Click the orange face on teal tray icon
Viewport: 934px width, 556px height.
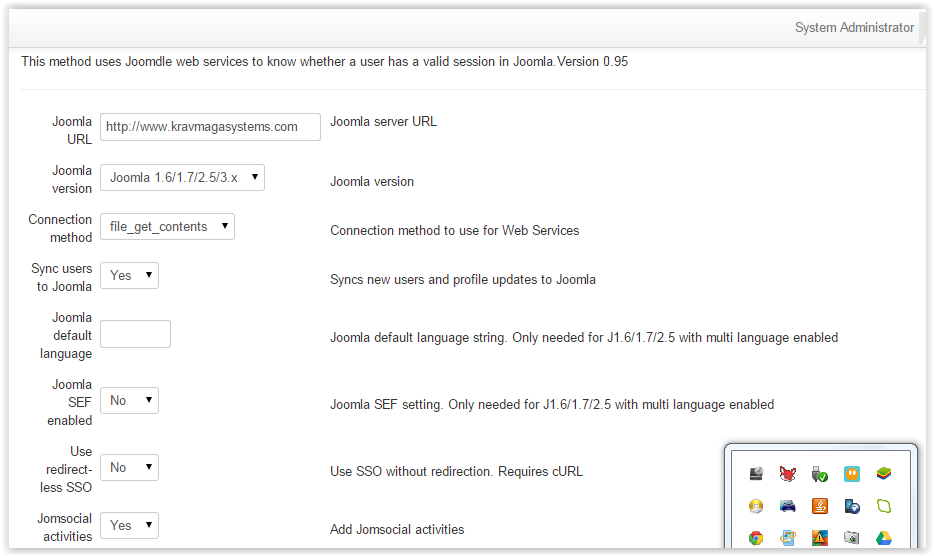(852, 474)
